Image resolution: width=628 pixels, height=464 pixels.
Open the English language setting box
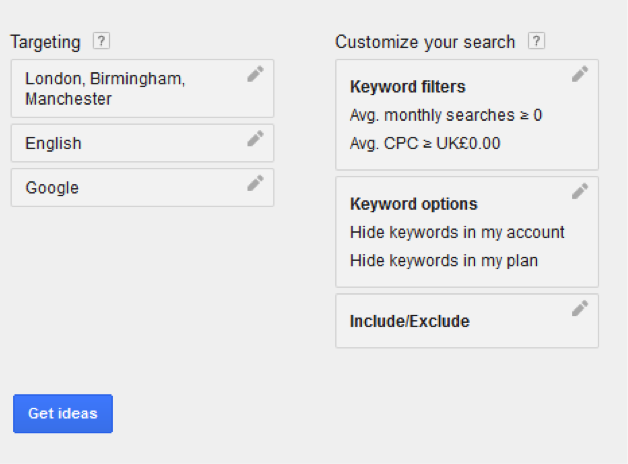click(143, 143)
